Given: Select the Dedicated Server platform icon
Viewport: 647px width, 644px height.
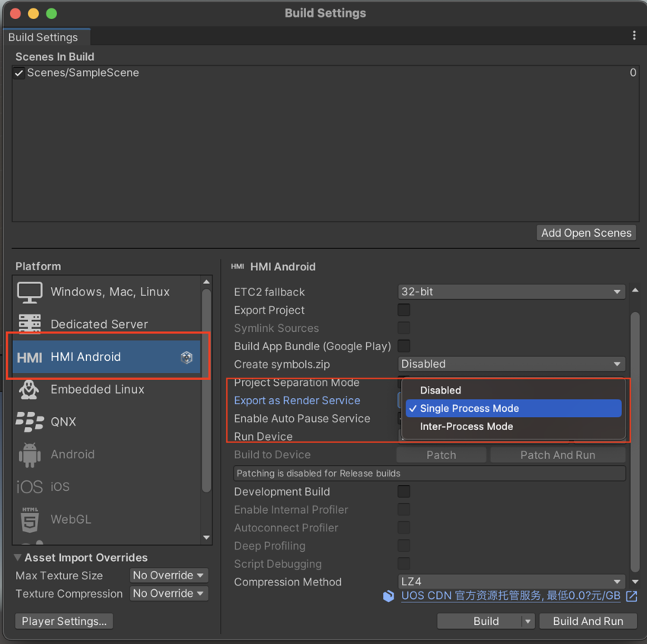Looking at the screenshot, I should point(30,324).
